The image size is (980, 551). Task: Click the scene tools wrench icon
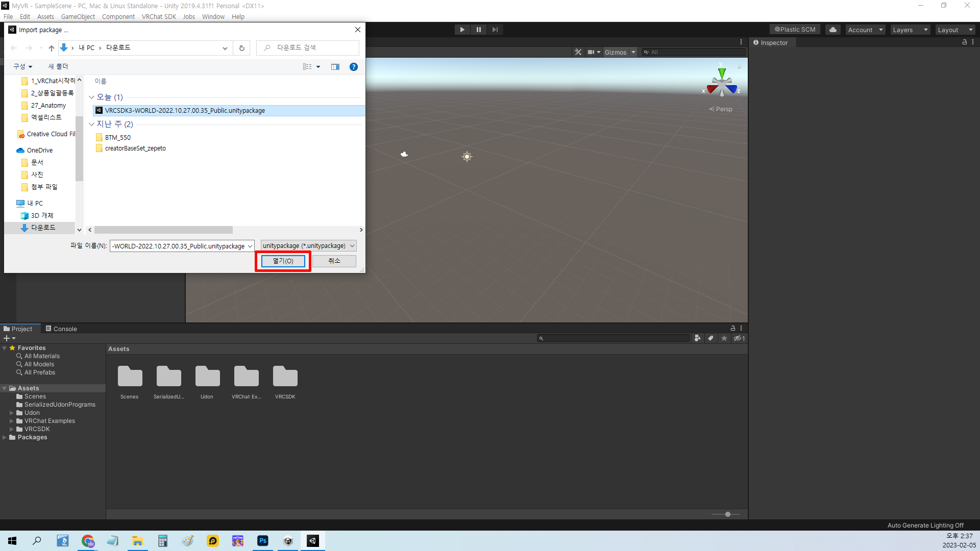[x=578, y=52]
